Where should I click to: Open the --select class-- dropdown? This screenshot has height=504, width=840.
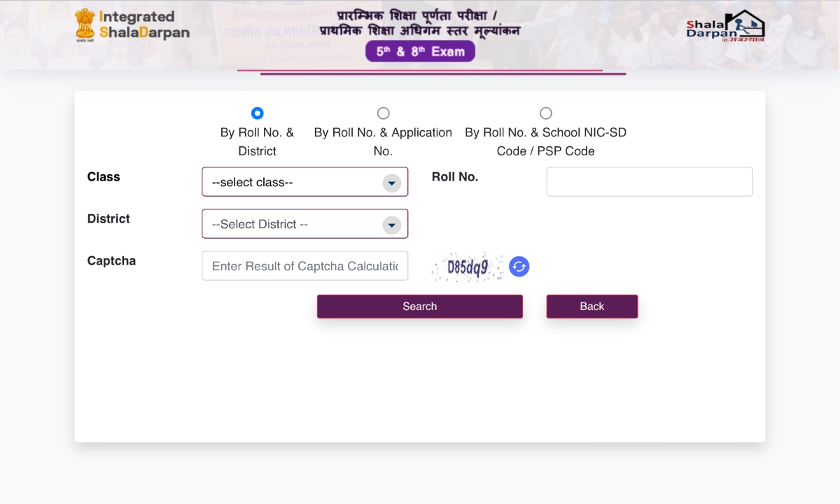(x=304, y=182)
